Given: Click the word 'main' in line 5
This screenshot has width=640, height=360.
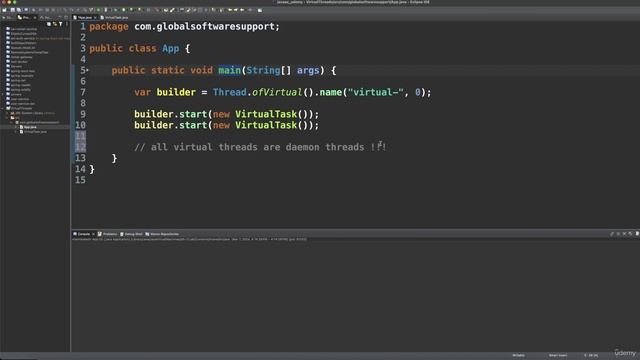Looking at the screenshot, I should pos(229,70).
